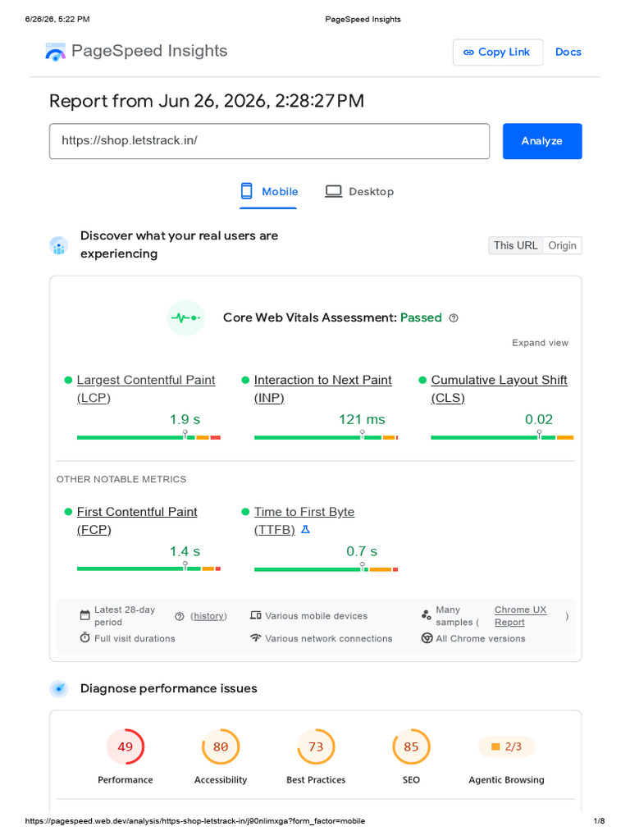Click the real users experience icon
This screenshot has width=630, height=840.
click(59, 246)
